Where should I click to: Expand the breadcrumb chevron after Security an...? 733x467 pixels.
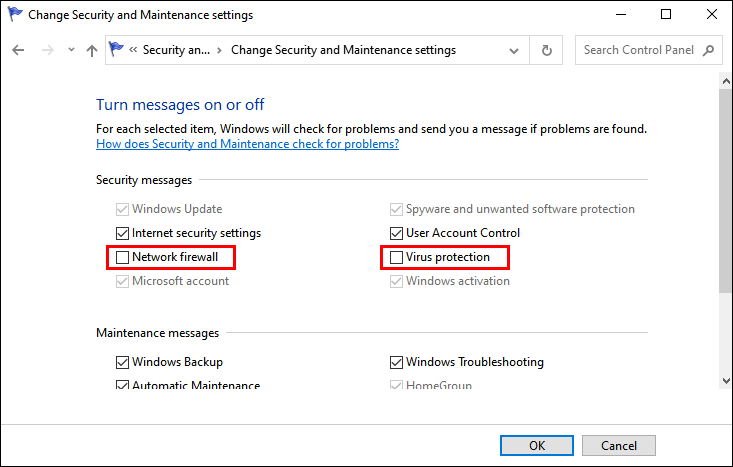(220, 50)
